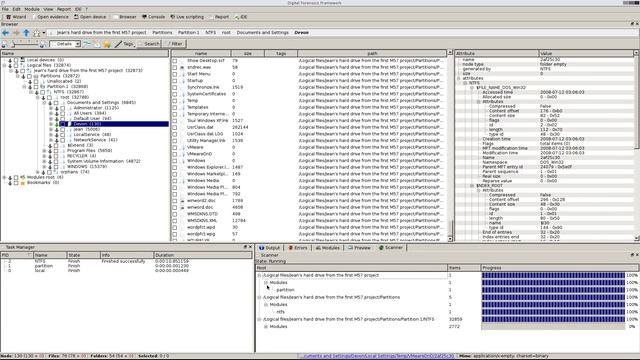The image size is (640, 360).
Task: Expand the Jean tree node
Action: coord(51,129)
